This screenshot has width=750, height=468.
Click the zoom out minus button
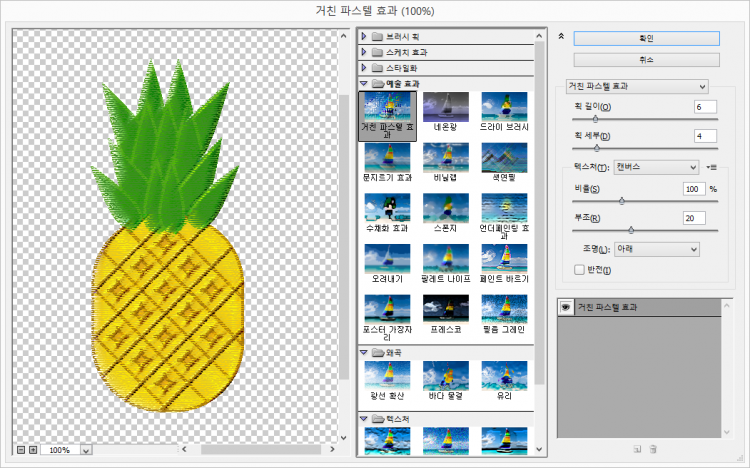(21, 450)
